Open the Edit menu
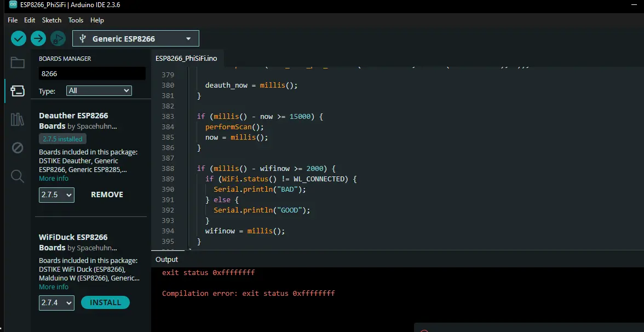The height and width of the screenshot is (332, 644). pos(30,20)
